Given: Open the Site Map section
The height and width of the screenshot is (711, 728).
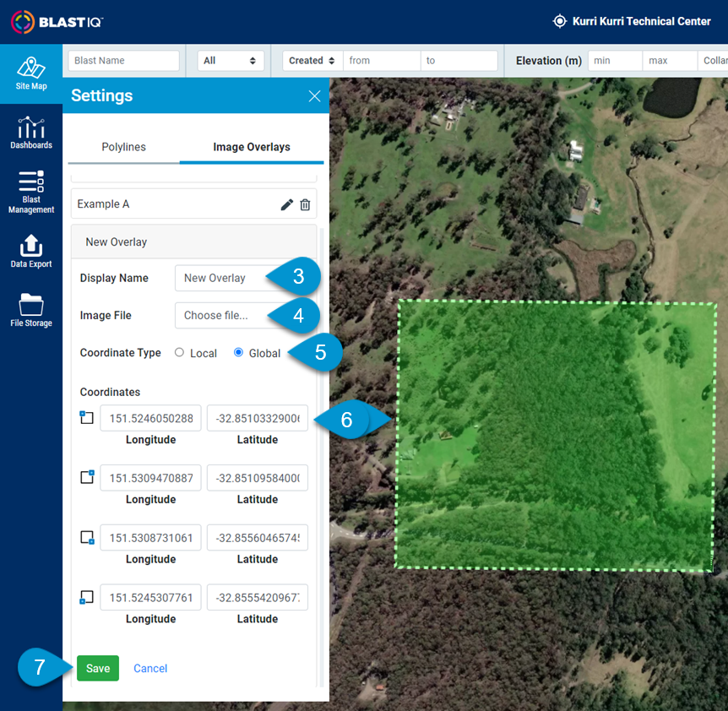Looking at the screenshot, I should pos(31,73).
